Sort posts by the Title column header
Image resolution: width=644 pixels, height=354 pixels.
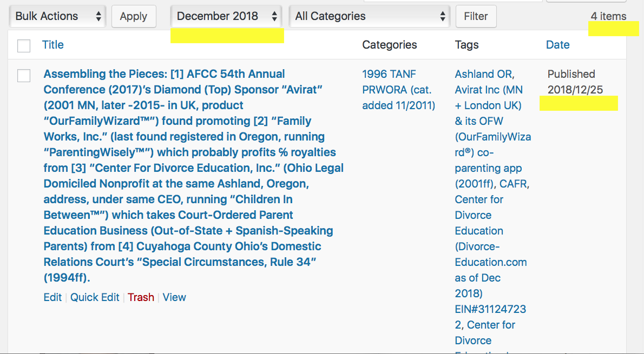point(53,45)
